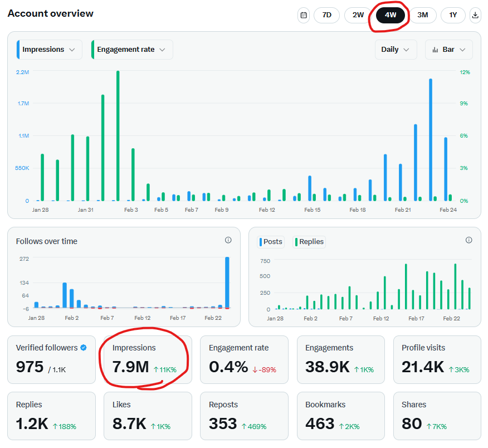Click info icon in Follows over time
The width and height of the screenshot is (488, 448).
pyautogui.click(x=228, y=240)
